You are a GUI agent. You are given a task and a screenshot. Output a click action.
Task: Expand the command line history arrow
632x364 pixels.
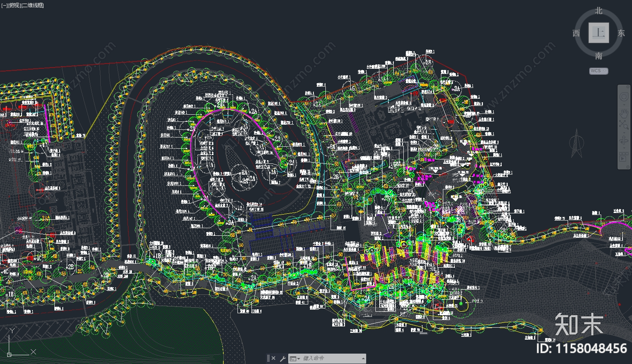[x=363, y=358]
